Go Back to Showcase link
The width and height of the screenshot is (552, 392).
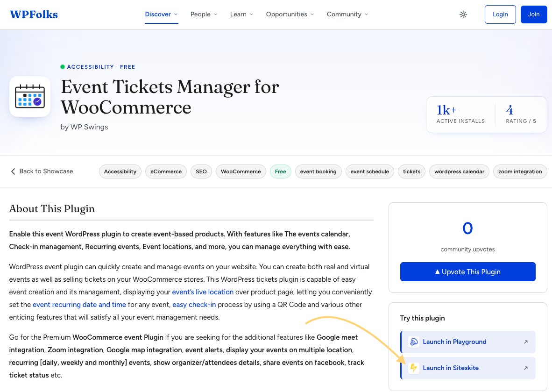(x=42, y=171)
